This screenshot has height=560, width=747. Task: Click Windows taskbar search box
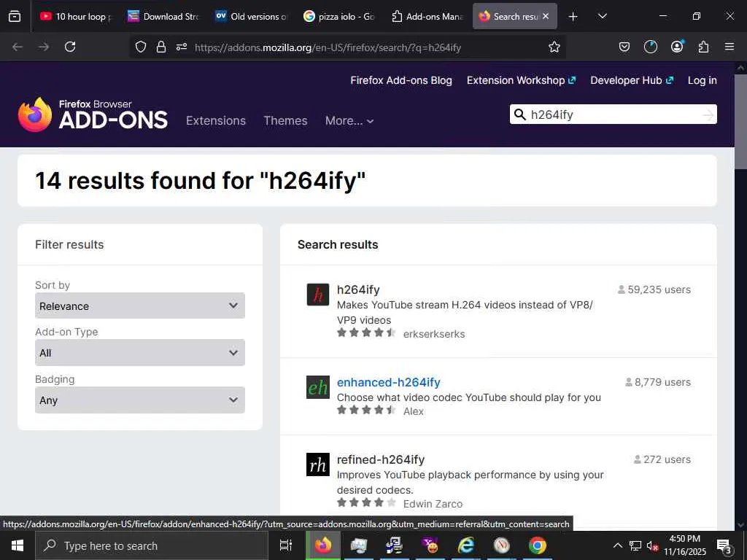[x=152, y=545]
